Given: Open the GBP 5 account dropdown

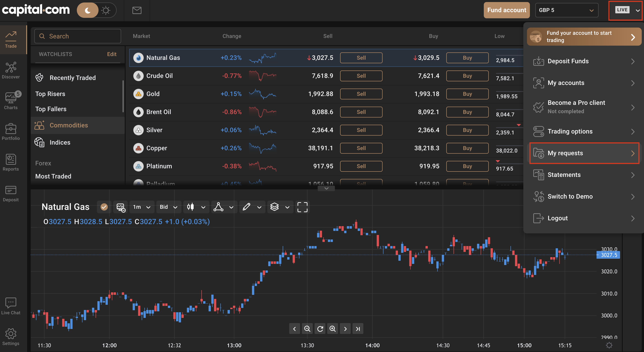Looking at the screenshot, I should point(566,10).
